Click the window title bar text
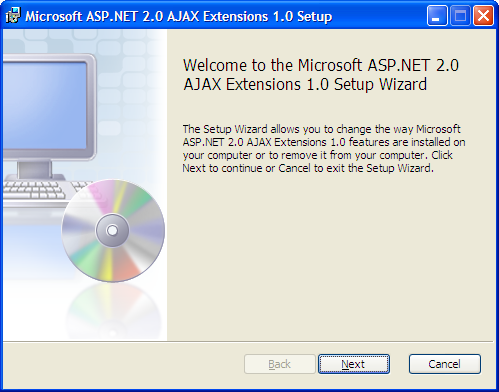499x392 pixels. (x=179, y=16)
